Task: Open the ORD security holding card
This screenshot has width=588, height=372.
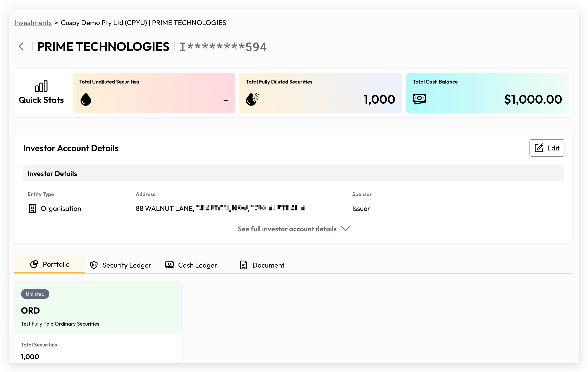Action: (x=98, y=323)
